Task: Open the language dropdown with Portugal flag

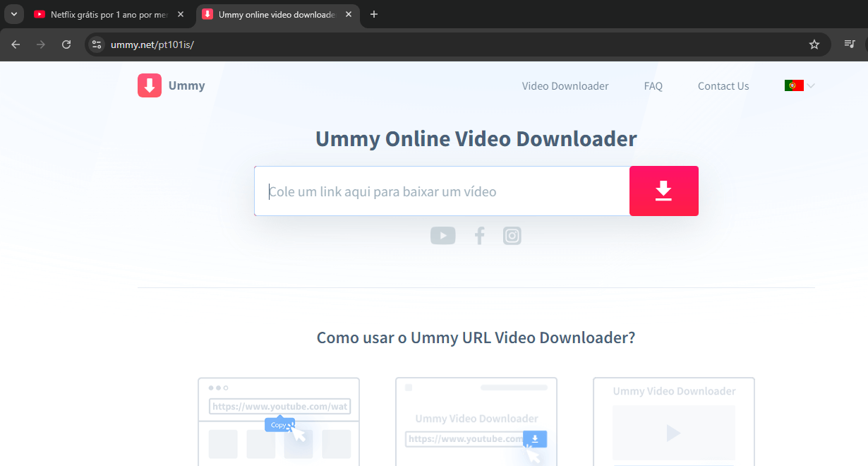Action: point(800,85)
